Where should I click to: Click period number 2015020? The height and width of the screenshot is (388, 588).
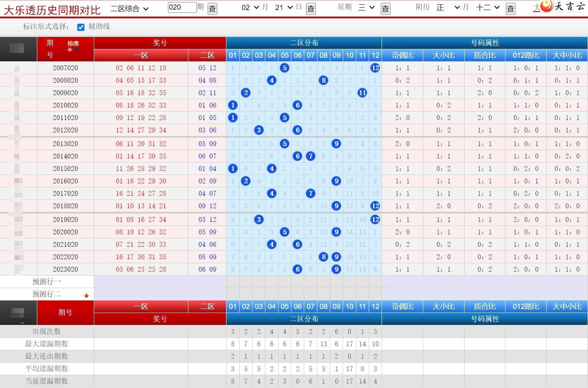(65, 169)
